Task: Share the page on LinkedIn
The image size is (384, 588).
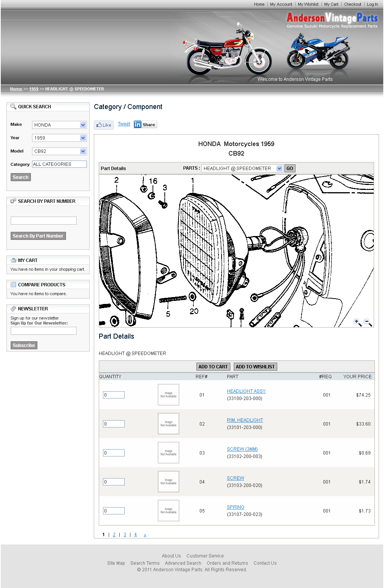Action: [x=145, y=125]
